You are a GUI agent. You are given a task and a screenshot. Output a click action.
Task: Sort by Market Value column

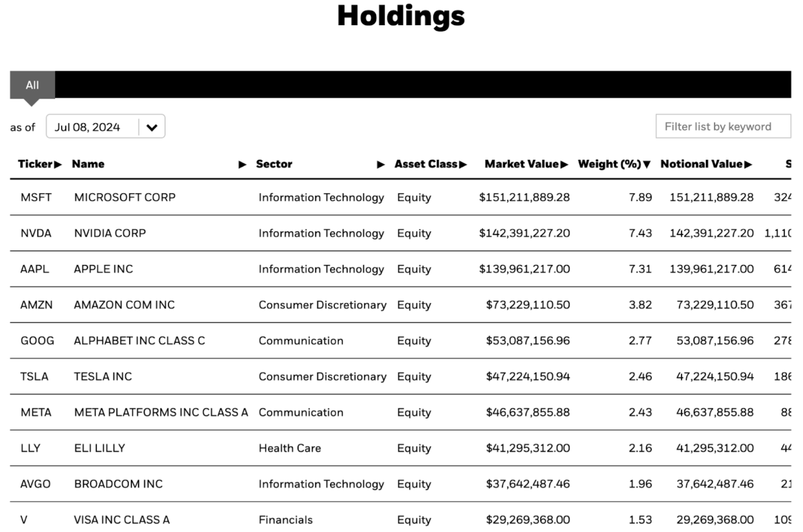(x=526, y=164)
